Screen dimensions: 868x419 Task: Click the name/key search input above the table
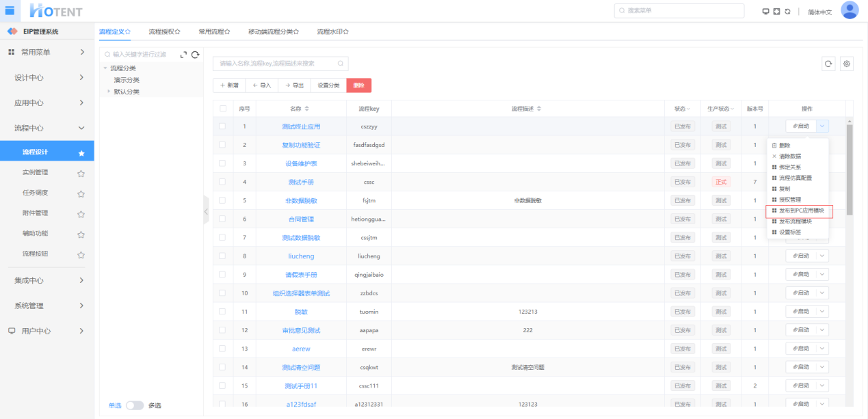276,64
